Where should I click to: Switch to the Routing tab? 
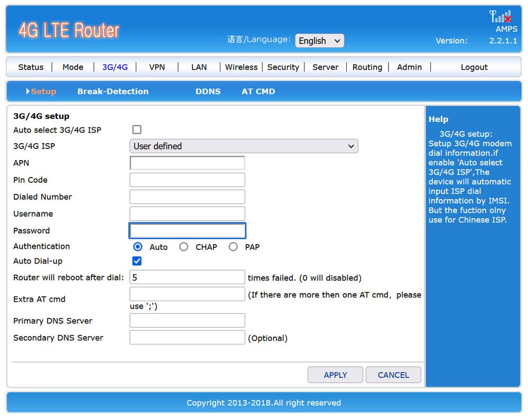tap(367, 67)
